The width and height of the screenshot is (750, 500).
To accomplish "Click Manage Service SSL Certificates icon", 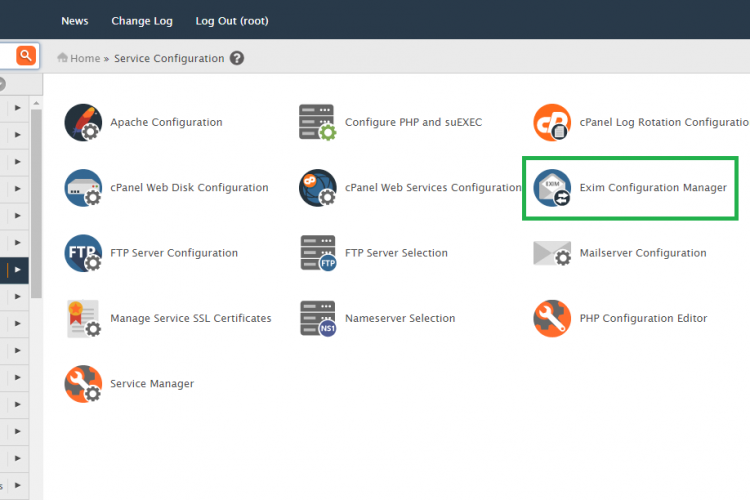I will [x=83, y=318].
